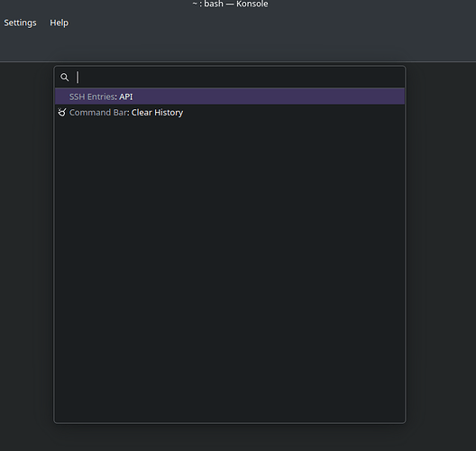The height and width of the screenshot is (451, 476).
Task: Open the Help menu
Action: point(59,23)
